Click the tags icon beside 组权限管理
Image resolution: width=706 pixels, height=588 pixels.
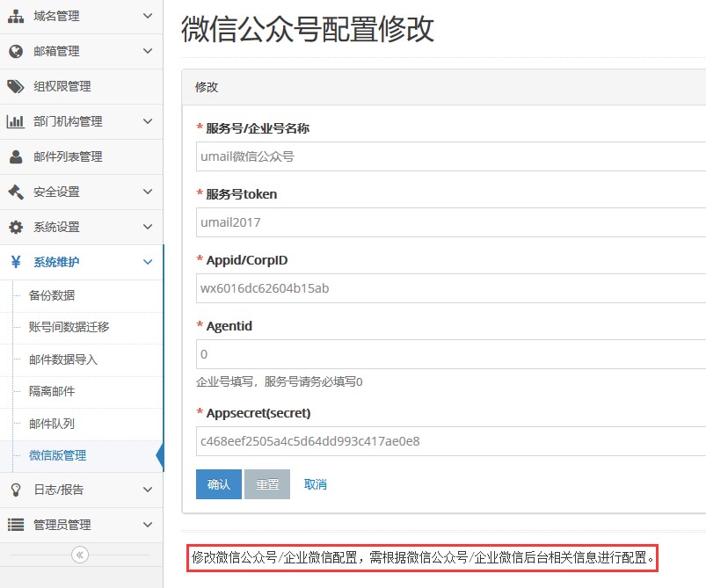click(x=16, y=86)
